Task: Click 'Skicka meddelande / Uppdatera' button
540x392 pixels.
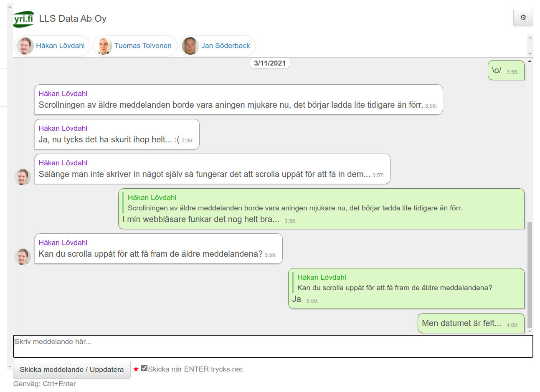Action: [x=72, y=369]
